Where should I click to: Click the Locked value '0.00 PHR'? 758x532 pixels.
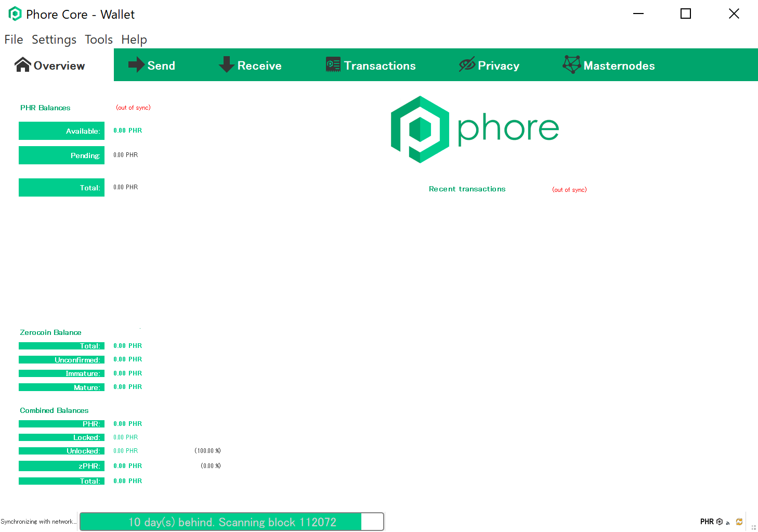[x=126, y=437]
